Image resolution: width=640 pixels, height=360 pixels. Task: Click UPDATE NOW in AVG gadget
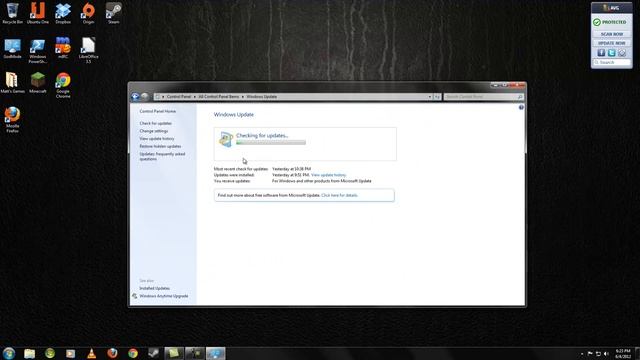[611, 43]
